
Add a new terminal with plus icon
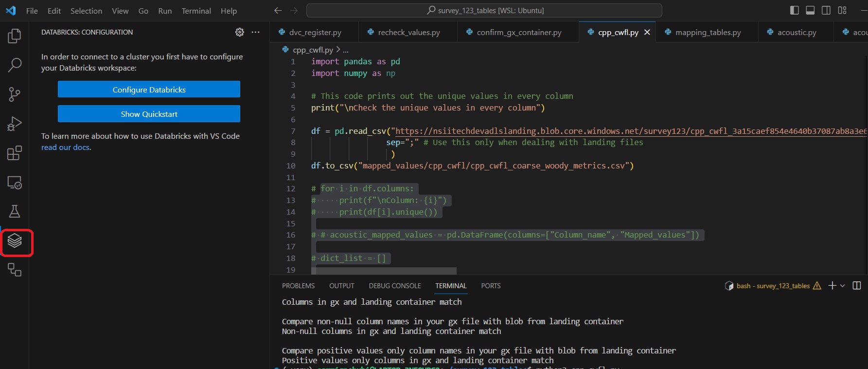tap(832, 286)
